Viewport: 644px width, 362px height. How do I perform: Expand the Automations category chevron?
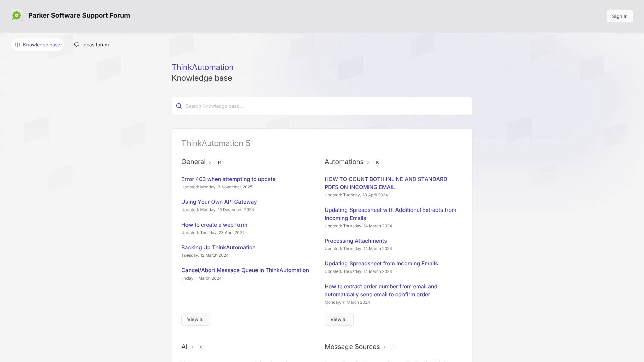pos(368,162)
